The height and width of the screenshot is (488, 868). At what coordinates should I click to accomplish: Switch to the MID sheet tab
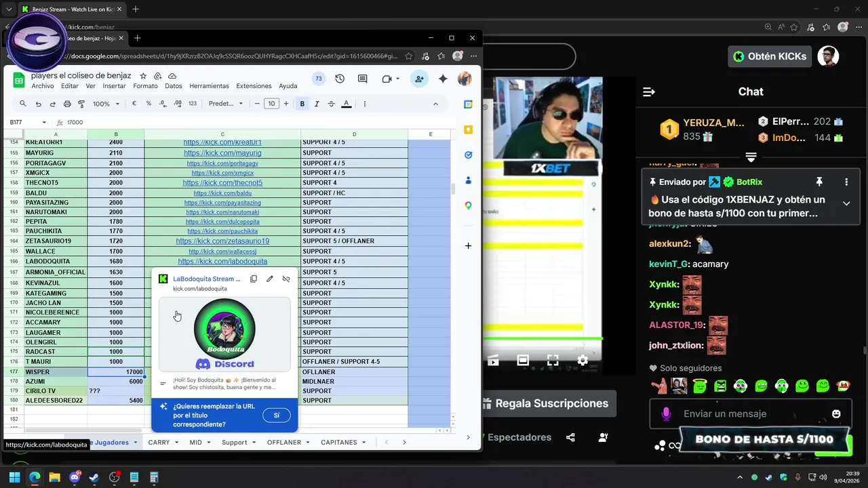pyautogui.click(x=195, y=442)
